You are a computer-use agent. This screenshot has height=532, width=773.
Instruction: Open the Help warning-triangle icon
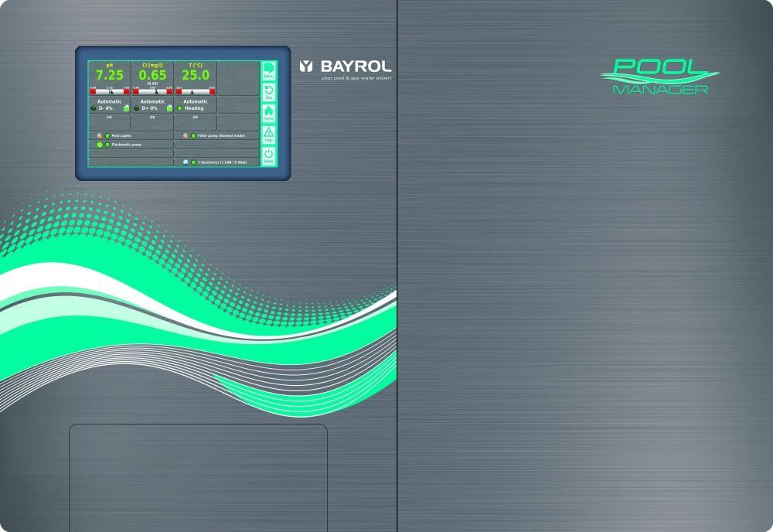268,135
